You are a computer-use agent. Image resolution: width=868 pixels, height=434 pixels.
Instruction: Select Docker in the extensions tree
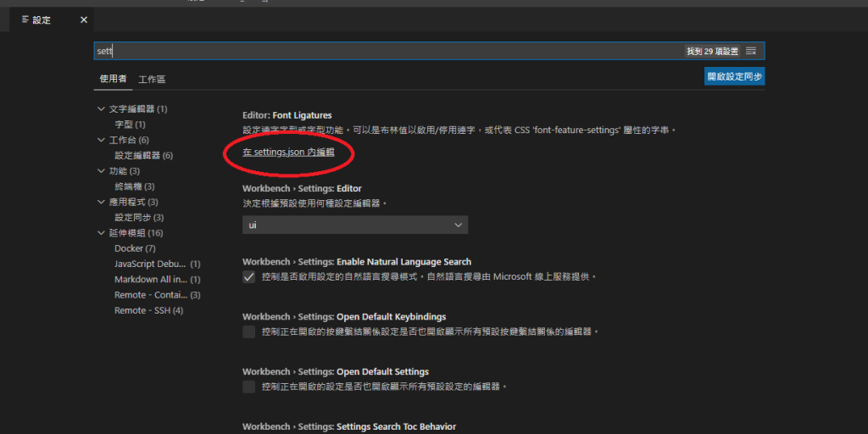(x=135, y=248)
